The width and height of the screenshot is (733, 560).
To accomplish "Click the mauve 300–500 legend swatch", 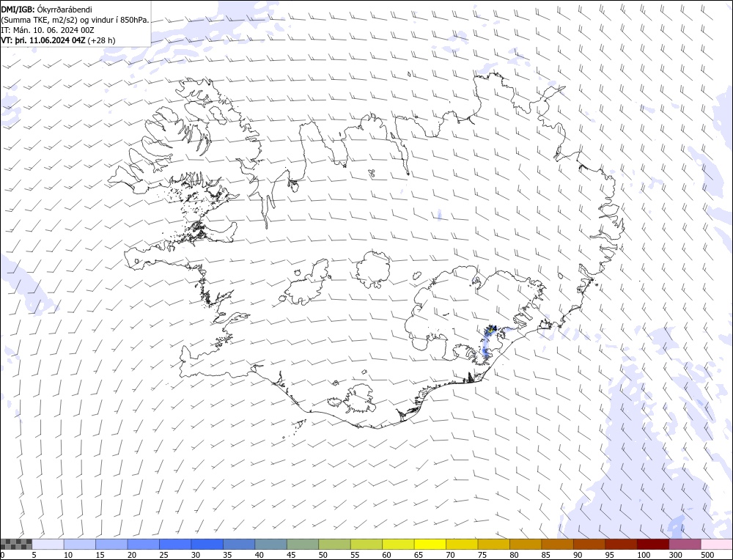I will coord(685,544).
